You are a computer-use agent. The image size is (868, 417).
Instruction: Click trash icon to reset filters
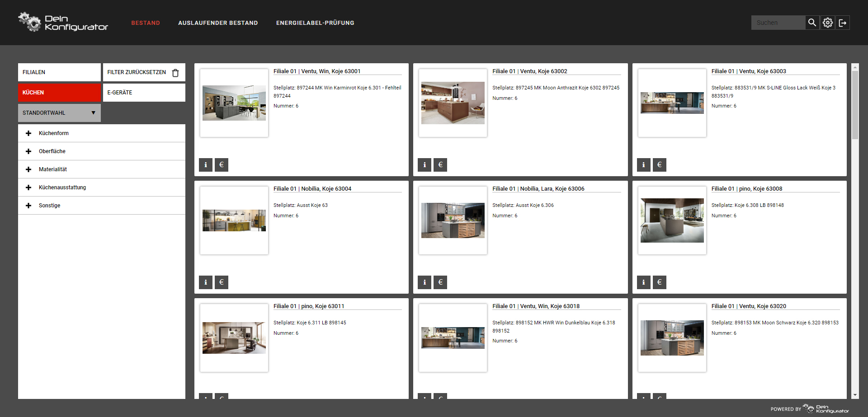pos(175,73)
